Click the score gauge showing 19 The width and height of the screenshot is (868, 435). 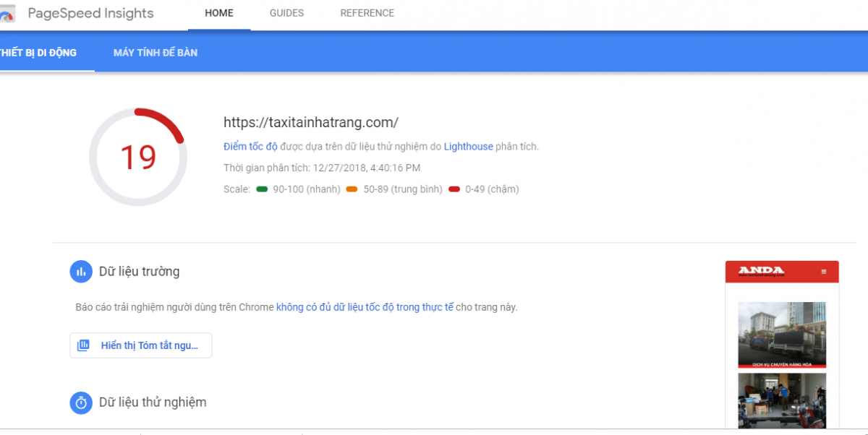[x=137, y=158]
